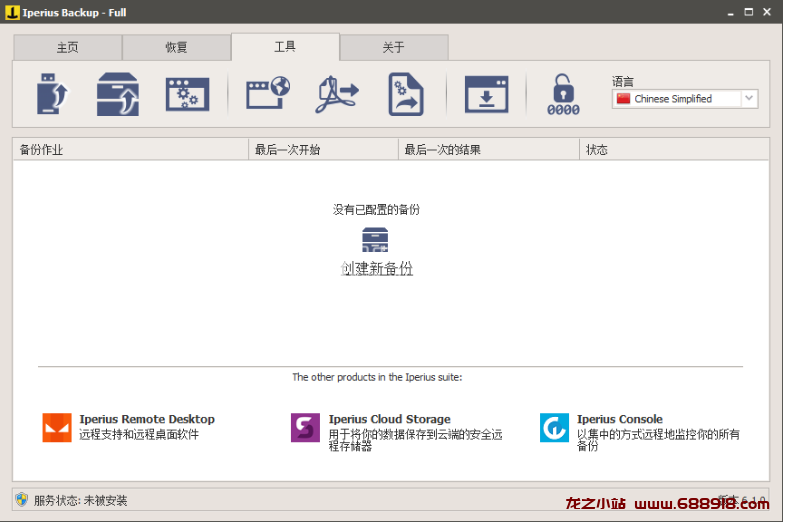Open the window with gears settings icon
The width and height of the screenshot is (785, 524).
coord(188,94)
